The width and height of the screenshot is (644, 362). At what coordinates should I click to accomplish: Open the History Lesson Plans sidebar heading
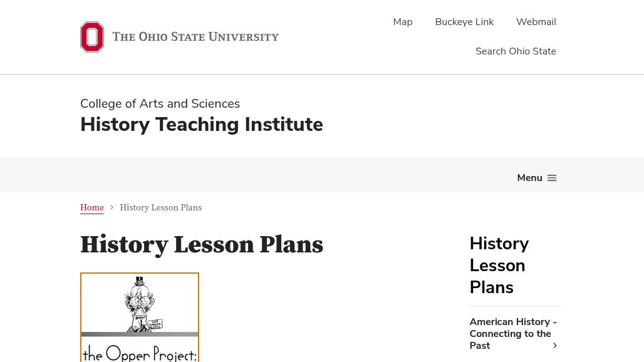[499, 265]
